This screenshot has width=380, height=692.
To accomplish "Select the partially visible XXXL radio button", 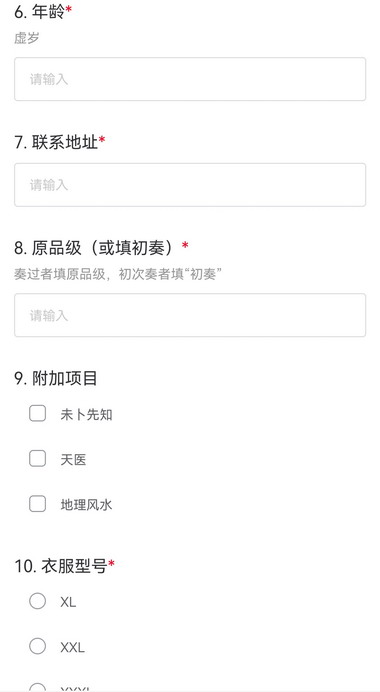I will (38, 688).
